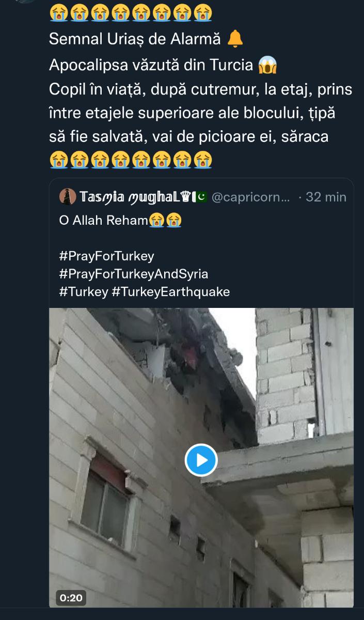Click the Semnal Uriaș de Alarmă text
Image resolution: width=364 pixels, height=620 pixels.
135,38
